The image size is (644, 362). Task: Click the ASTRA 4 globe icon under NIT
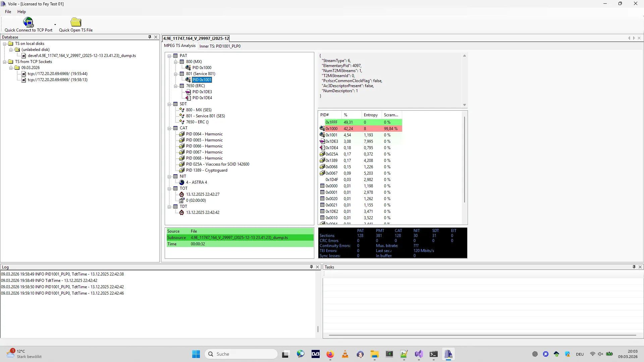(x=182, y=182)
